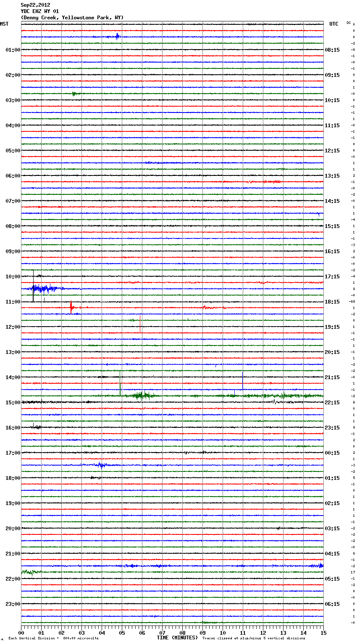Image resolution: width=357 pixels, height=644 pixels.
Task: Click the MST column header
Action: click(x=4, y=24)
